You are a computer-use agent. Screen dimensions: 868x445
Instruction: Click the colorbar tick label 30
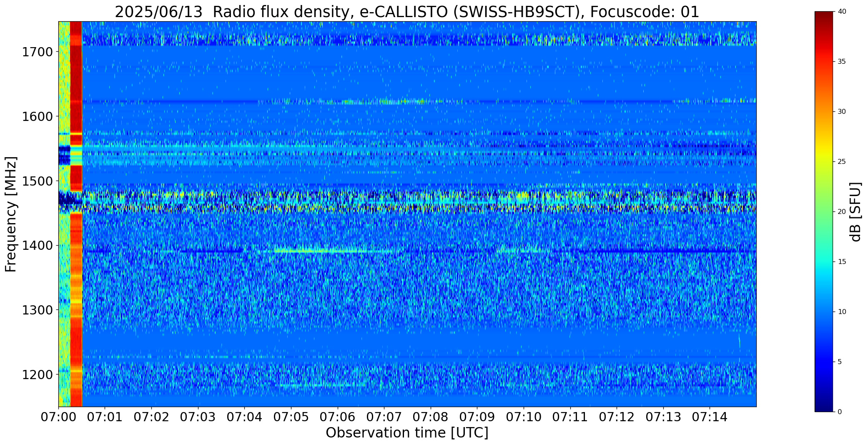[x=841, y=111]
